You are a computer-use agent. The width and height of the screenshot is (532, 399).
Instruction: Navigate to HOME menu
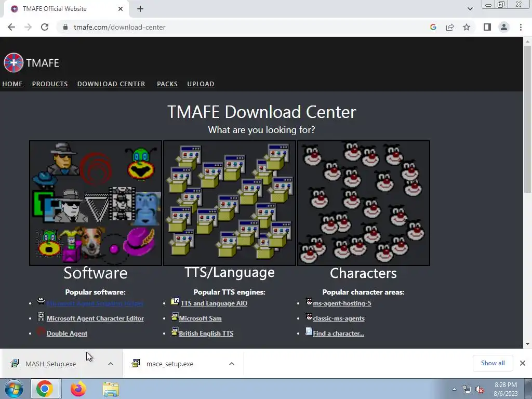pos(12,84)
